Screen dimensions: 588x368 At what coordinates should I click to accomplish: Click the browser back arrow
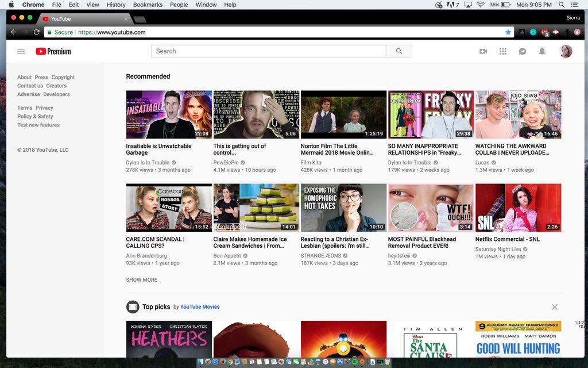[14, 32]
